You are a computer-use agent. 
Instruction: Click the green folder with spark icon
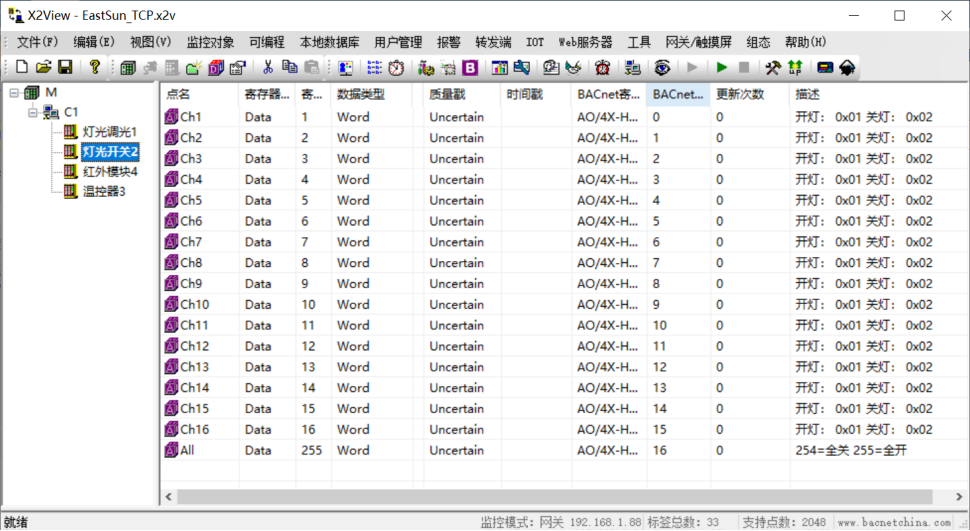(194, 67)
